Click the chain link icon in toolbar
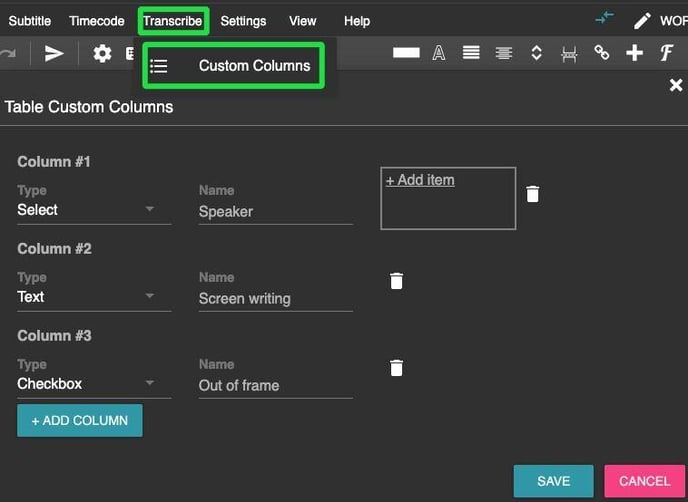The image size is (688, 502). point(601,54)
